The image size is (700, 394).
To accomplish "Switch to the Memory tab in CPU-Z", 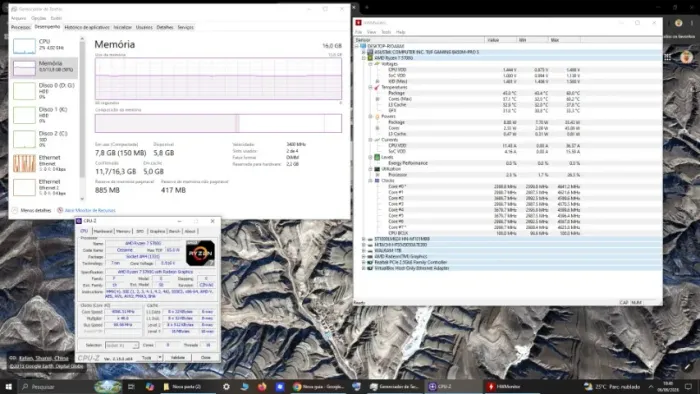I will (123, 231).
